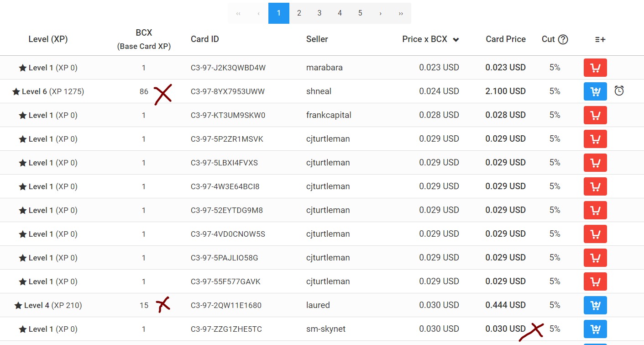Click seller name laured
This screenshot has height=345, width=644.
coord(318,305)
